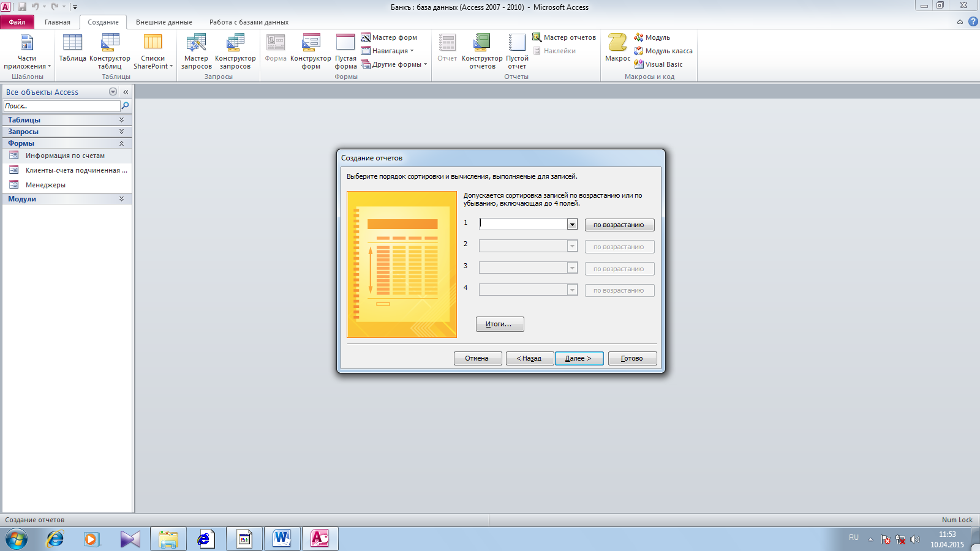The image size is (980, 551).
Task: Expand the Запросы group
Action: tap(67, 132)
